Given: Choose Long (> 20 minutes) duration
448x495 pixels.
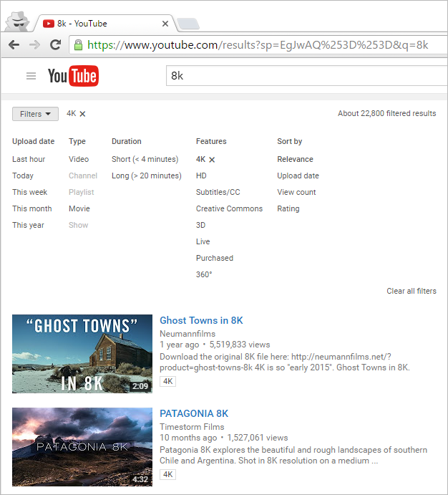Looking at the screenshot, I should point(146,176).
